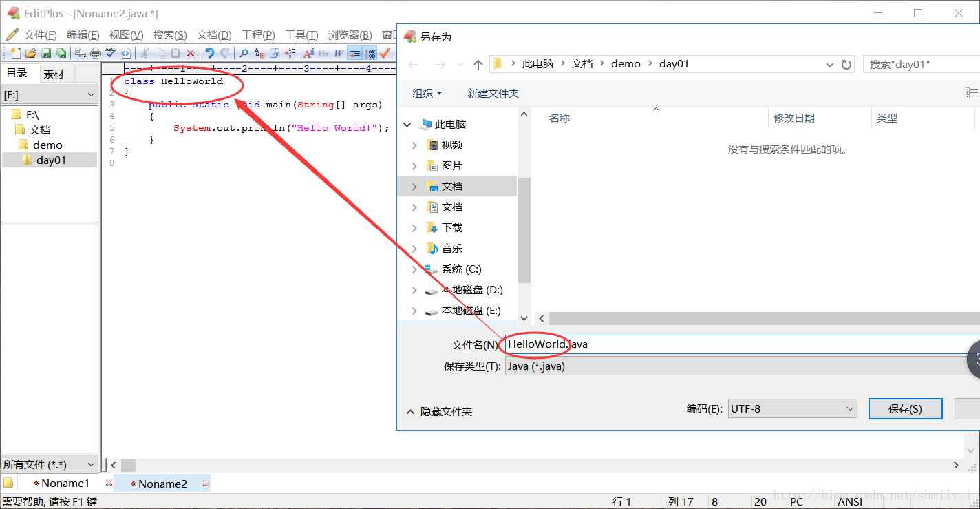Click Refresh button beside address bar
The image size is (980, 509).
point(847,64)
